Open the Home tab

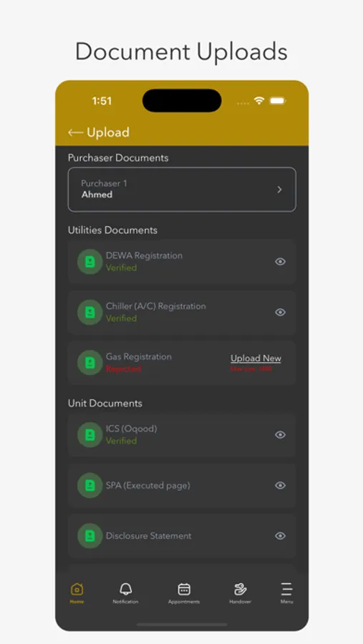(x=77, y=592)
